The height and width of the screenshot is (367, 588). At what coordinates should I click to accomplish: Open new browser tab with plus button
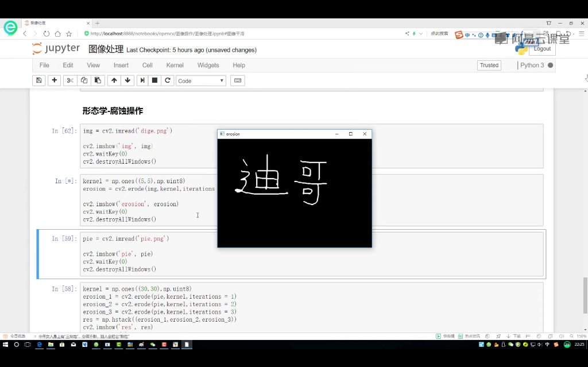pyautogui.click(x=98, y=23)
